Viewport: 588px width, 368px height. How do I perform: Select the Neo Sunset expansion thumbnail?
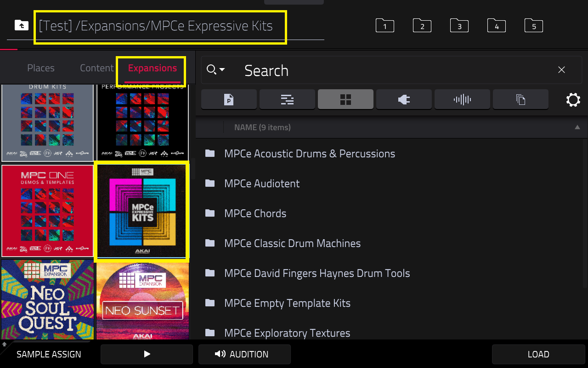142,301
